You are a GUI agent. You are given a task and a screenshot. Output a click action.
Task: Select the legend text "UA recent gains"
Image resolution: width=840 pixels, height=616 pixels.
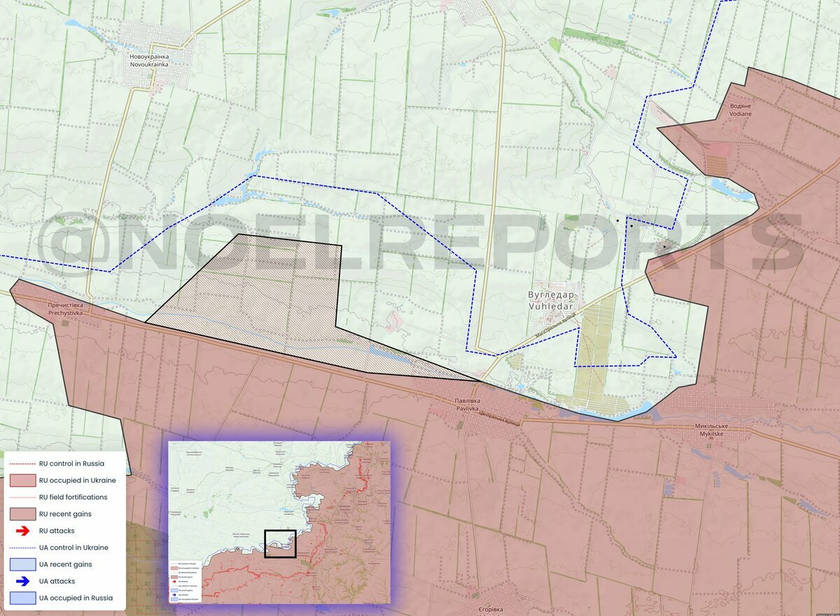click(x=66, y=564)
